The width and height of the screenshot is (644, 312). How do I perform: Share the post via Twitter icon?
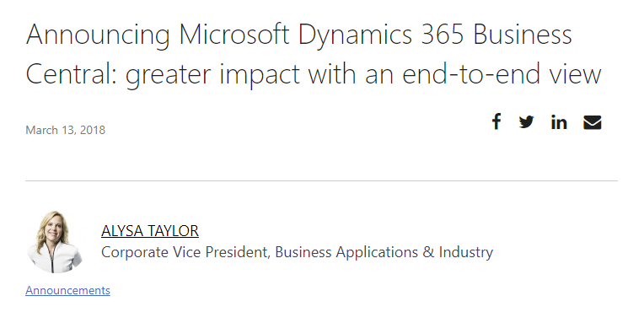526,122
